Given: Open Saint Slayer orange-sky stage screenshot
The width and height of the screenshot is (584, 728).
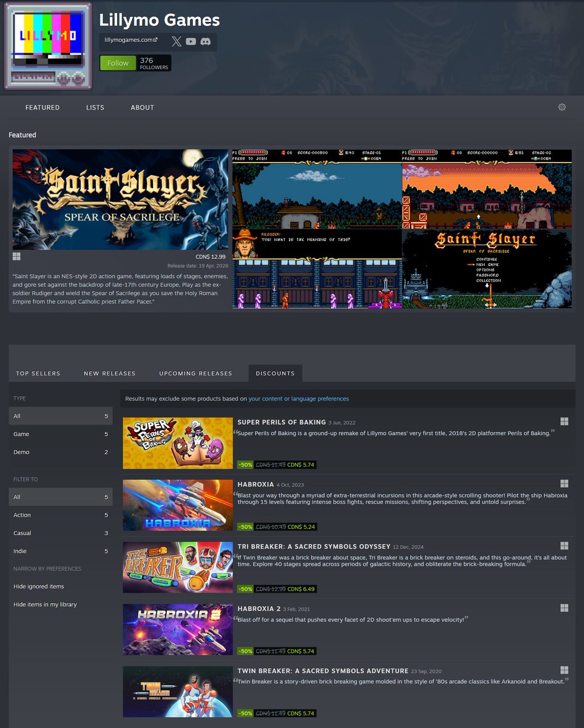Looking at the screenshot, I should tap(487, 189).
